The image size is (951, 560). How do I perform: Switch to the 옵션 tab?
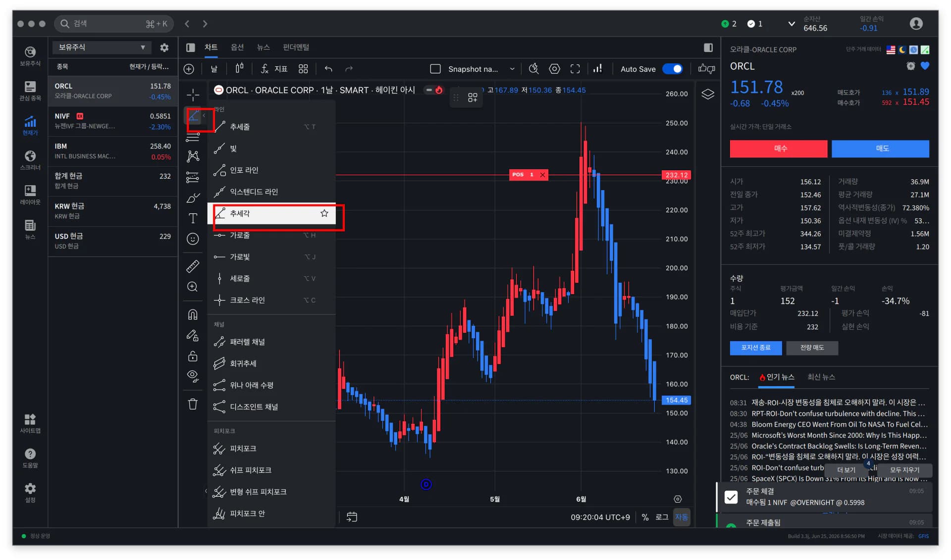pos(237,48)
